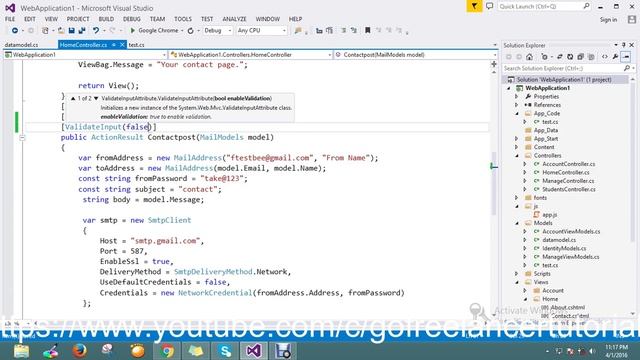Select IdentityModels.cs in Solution Explorer

[564, 248]
